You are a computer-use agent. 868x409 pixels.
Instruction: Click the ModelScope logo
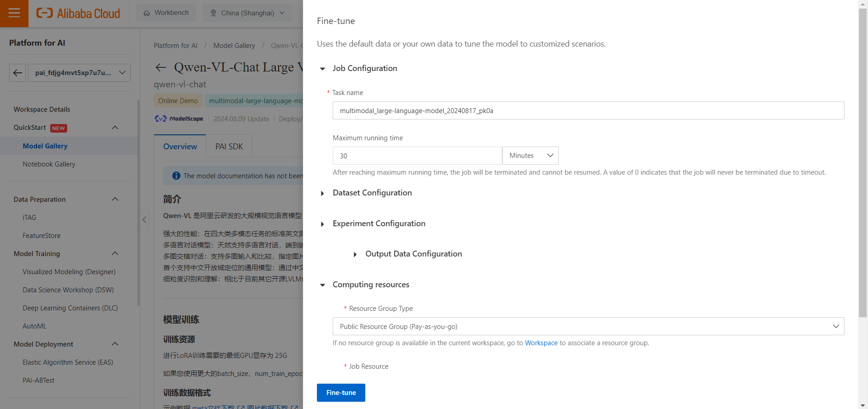[179, 119]
